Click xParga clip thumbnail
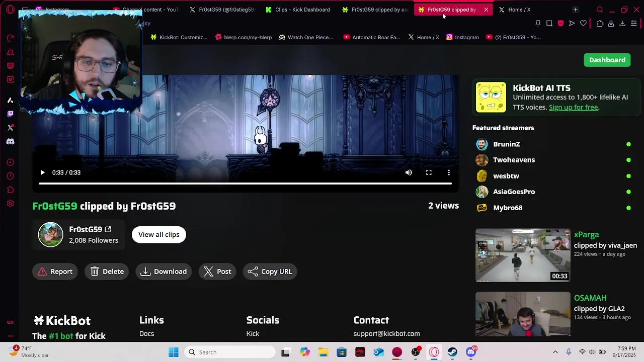 (523, 255)
